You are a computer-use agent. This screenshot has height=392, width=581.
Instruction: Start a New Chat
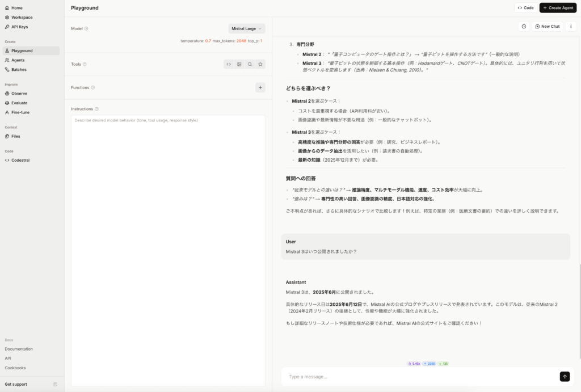(547, 26)
